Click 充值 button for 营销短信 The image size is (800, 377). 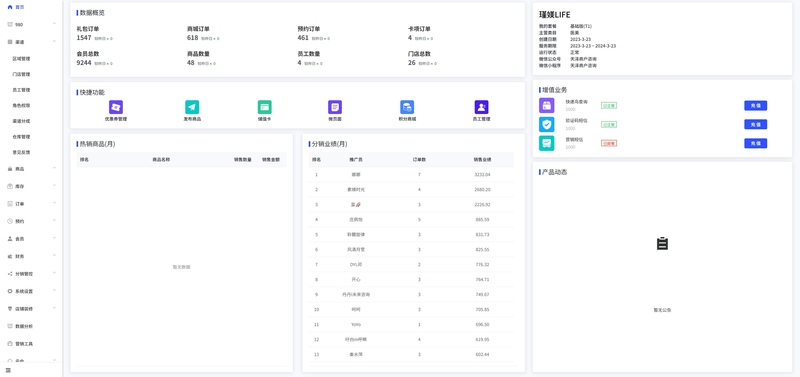pos(755,143)
